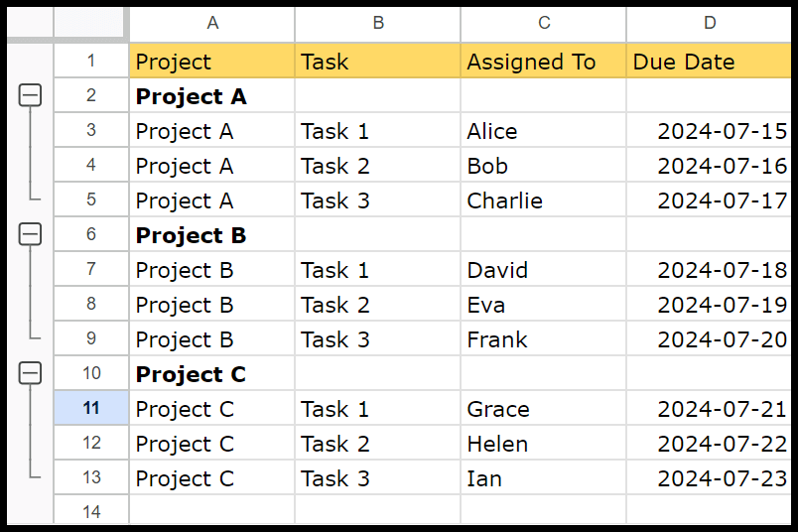The width and height of the screenshot is (798, 532).
Task: Collapse the Project B row group
Action: (x=30, y=234)
